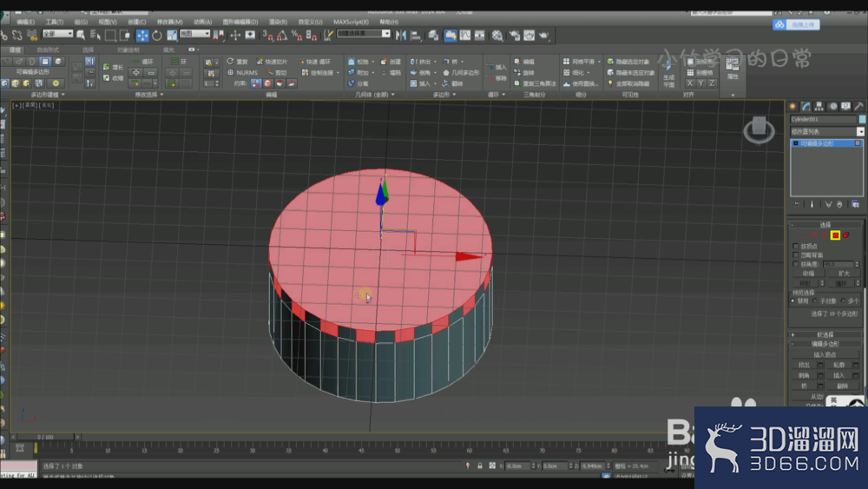Viewport: 868px width, 489px height.
Task: Open the 视图 reference coordinate system dropdown
Action: (x=194, y=34)
